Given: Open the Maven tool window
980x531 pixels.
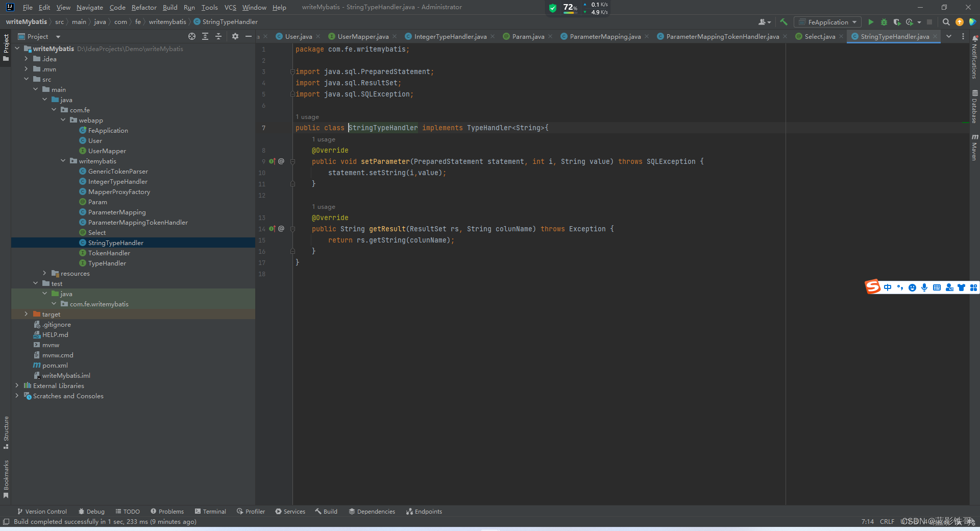Looking at the screenshot, I should pos(974,147).
